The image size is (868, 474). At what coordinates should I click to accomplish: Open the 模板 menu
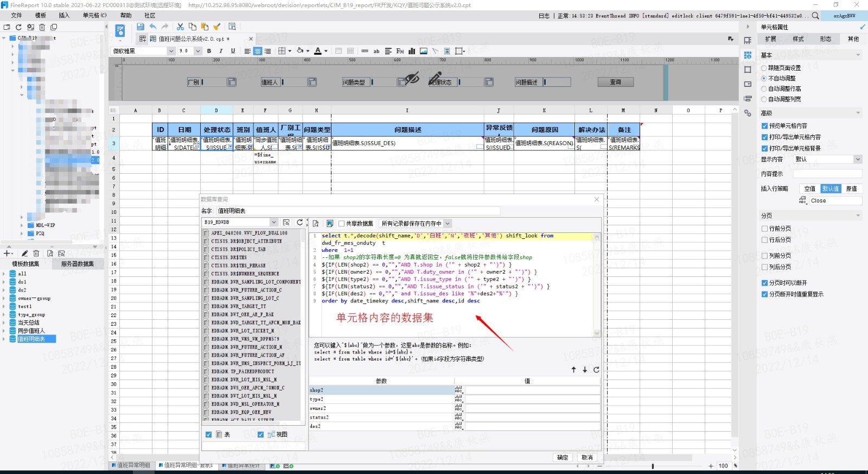click(41, 15)
